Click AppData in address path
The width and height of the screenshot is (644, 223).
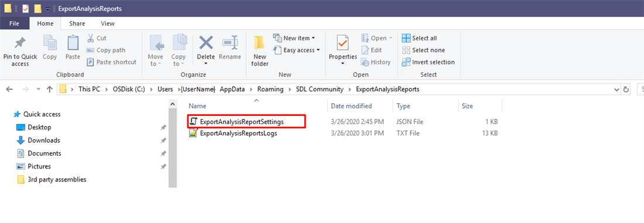pos(232,89)
